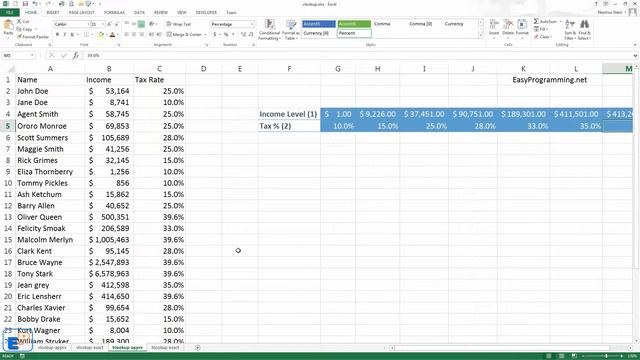Adjust the zoom slider in status bar
This screenshot has height=360, width=640.
click(x=606, y=356)
